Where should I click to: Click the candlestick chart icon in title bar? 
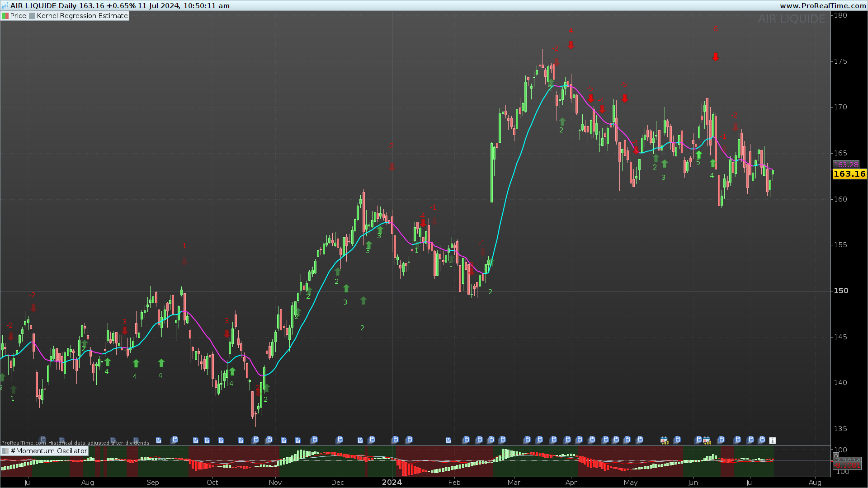5,5
